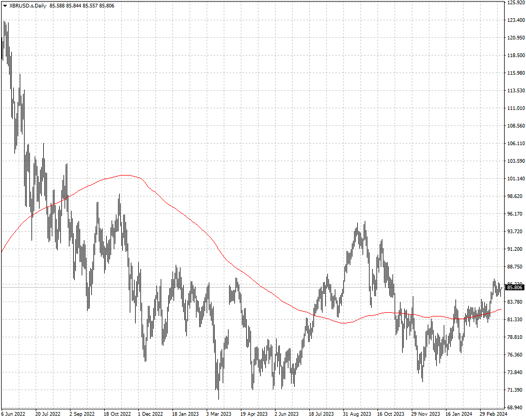Image resolution: width=526 pixels, height=420 pixels.
Task: Select the 3 Mar 2023 time axis label
Action: (219, 414)
